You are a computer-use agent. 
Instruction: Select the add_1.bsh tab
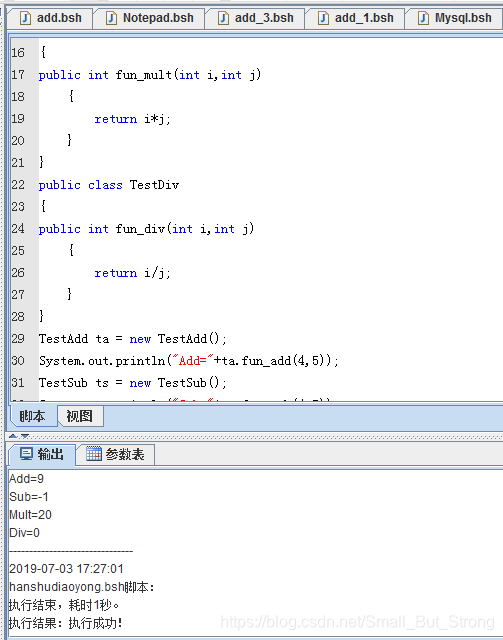[x=355, y=18]
